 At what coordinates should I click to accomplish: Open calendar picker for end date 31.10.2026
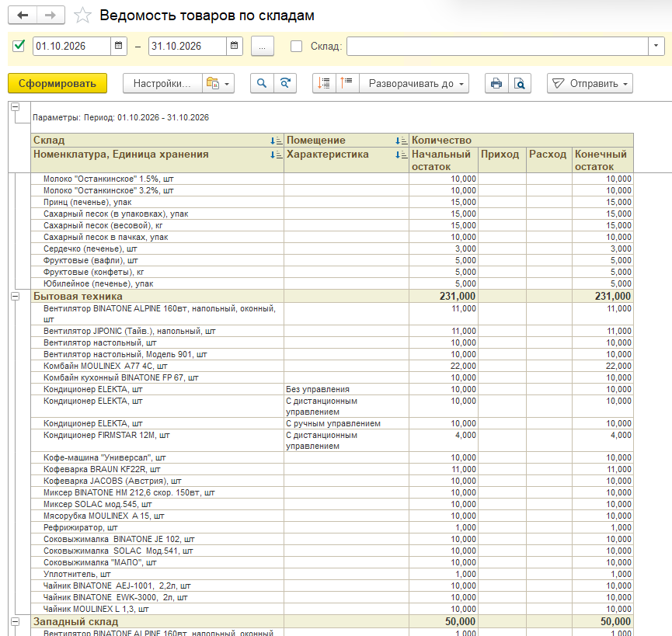(235, 46)
